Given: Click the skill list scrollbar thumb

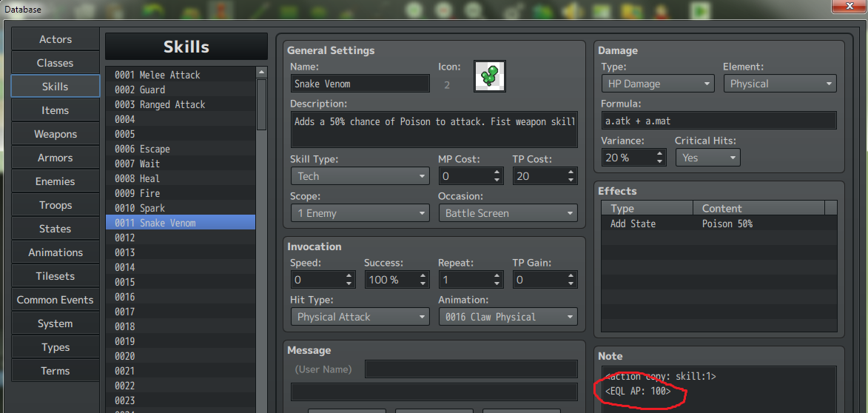Looking at the screenshot, I should pyautogui.click(x=261, y=105).
